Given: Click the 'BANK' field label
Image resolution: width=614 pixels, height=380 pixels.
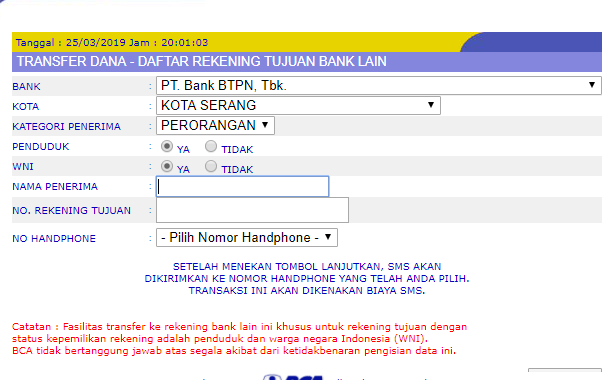Looking at the screenshot, I should (26, 87).
